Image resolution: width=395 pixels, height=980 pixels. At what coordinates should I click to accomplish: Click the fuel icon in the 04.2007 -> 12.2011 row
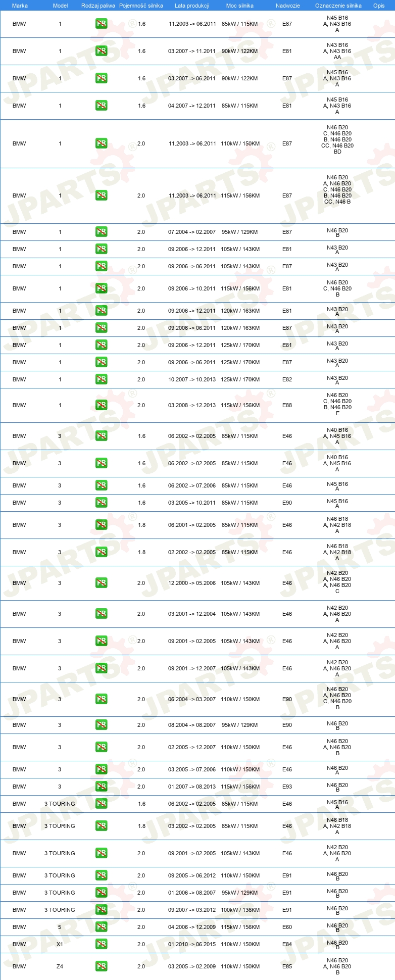[102, 106]
